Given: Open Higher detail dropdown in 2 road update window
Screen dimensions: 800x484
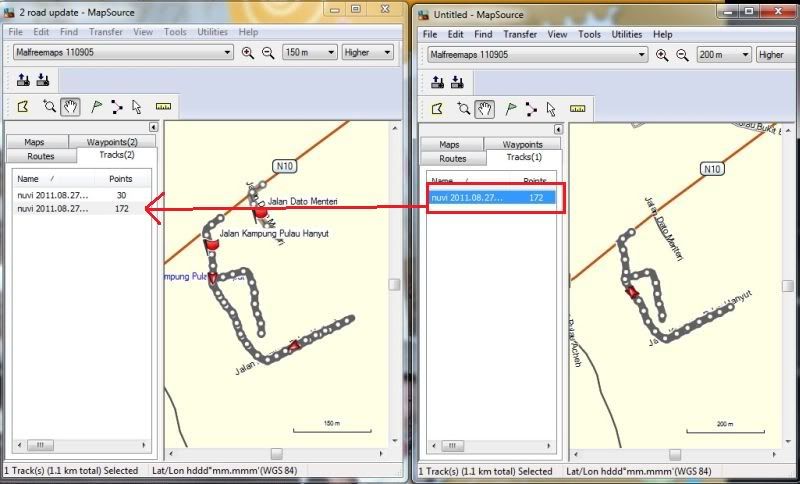Looking at the screenshot, I should tap(367, 52).
